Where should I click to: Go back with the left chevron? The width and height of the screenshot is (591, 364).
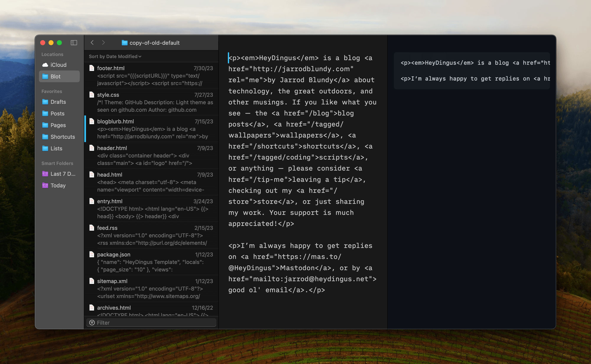pos(92,43)
